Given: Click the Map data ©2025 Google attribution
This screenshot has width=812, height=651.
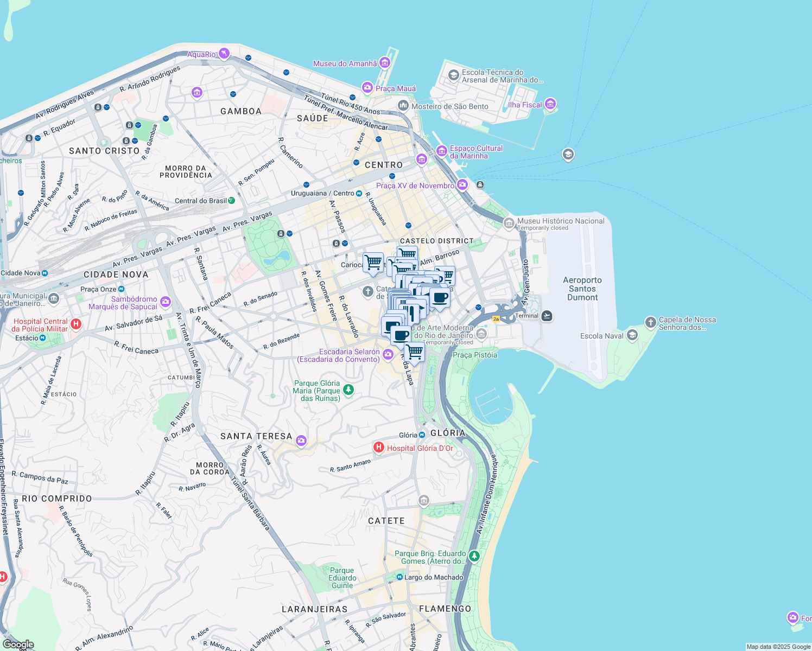Looking at the screenshot, I should click(x=778, y=647).
